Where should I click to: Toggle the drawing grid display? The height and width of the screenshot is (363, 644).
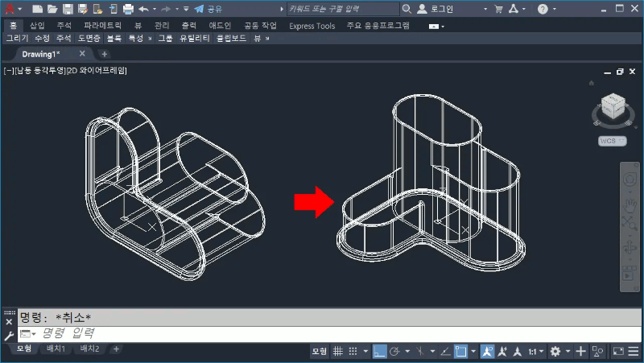339,352
